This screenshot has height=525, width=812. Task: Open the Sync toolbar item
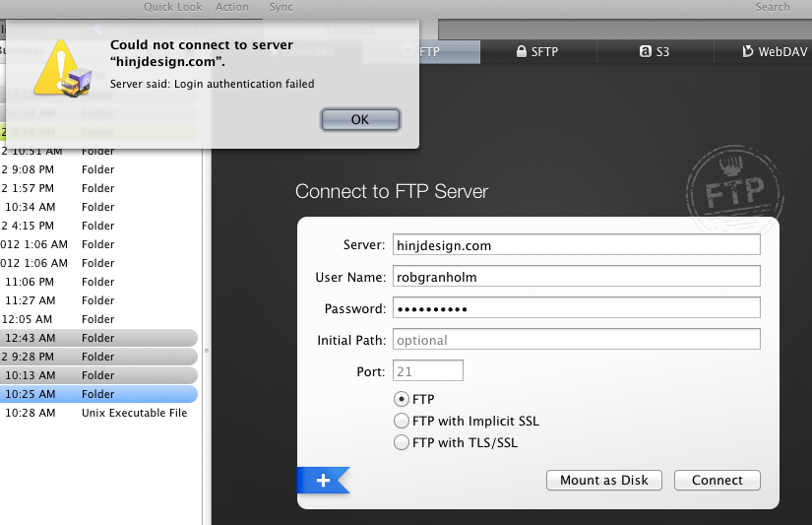(281, 7)
